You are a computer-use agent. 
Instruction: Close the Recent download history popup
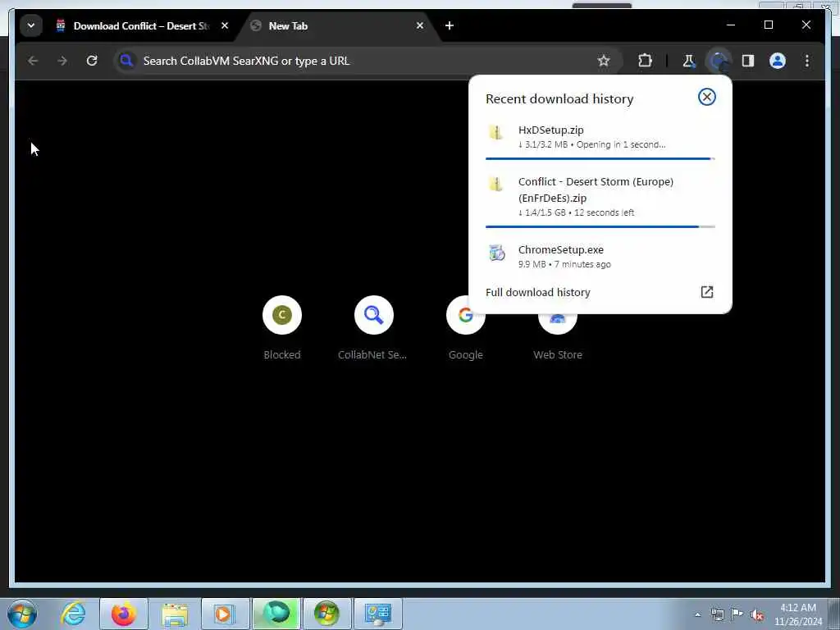706,97
